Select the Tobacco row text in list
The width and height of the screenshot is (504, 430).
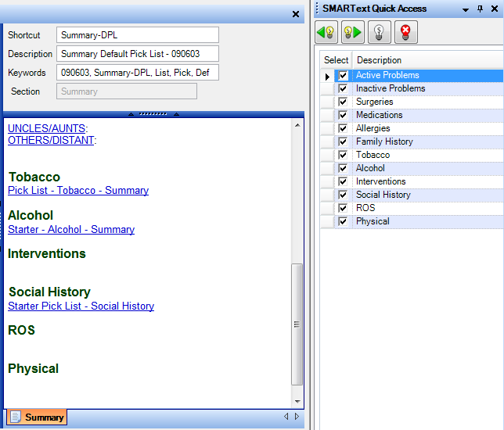pos(373,155)
